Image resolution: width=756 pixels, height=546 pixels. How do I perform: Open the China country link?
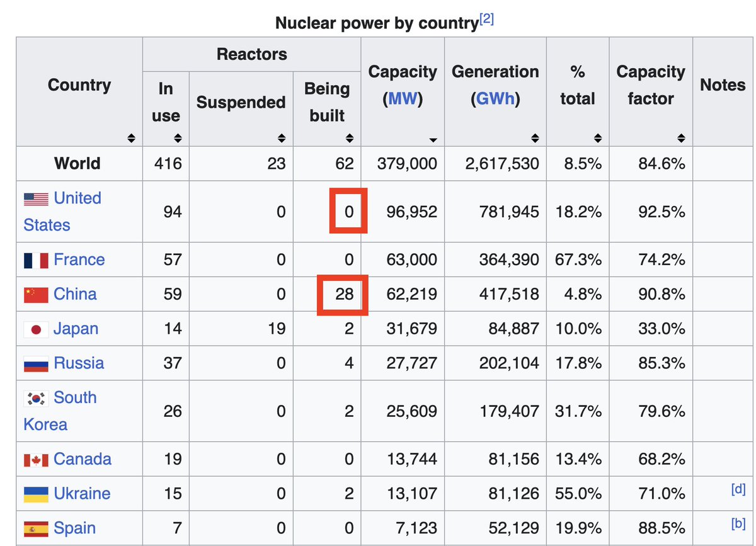pyautogui.click(x=76, y=294)
